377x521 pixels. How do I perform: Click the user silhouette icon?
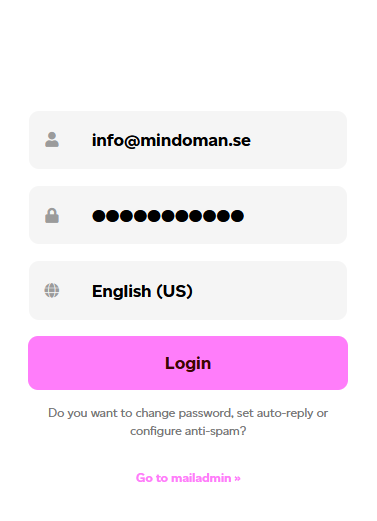(x=52, y=140)
